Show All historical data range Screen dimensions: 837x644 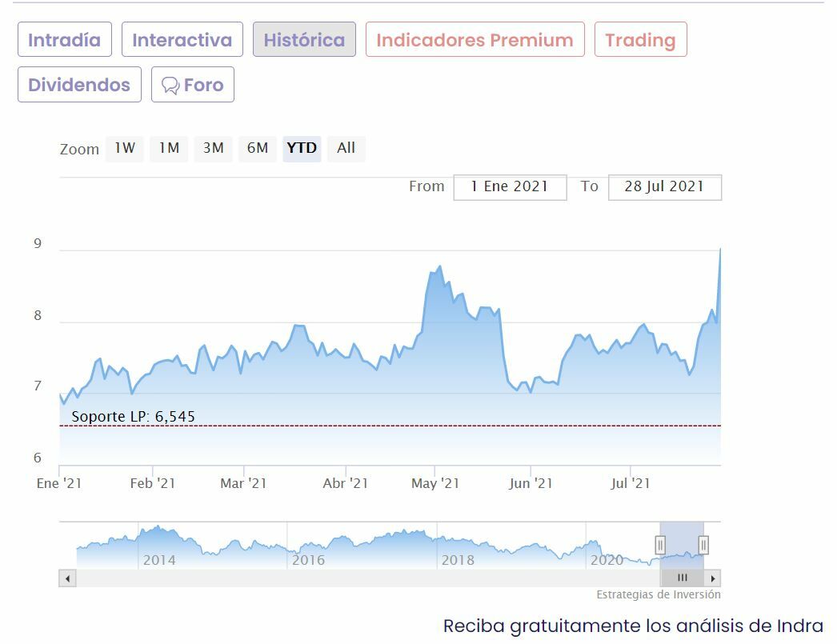(346, 148)
